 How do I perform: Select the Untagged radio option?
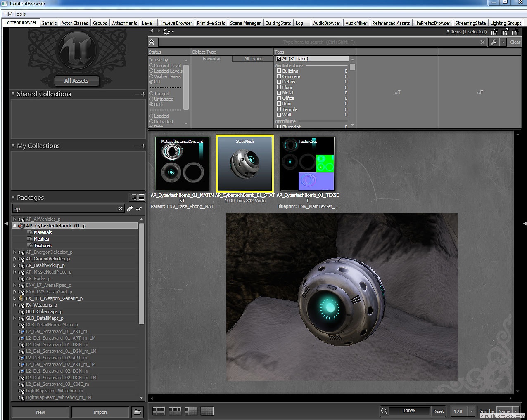[151, 99]
